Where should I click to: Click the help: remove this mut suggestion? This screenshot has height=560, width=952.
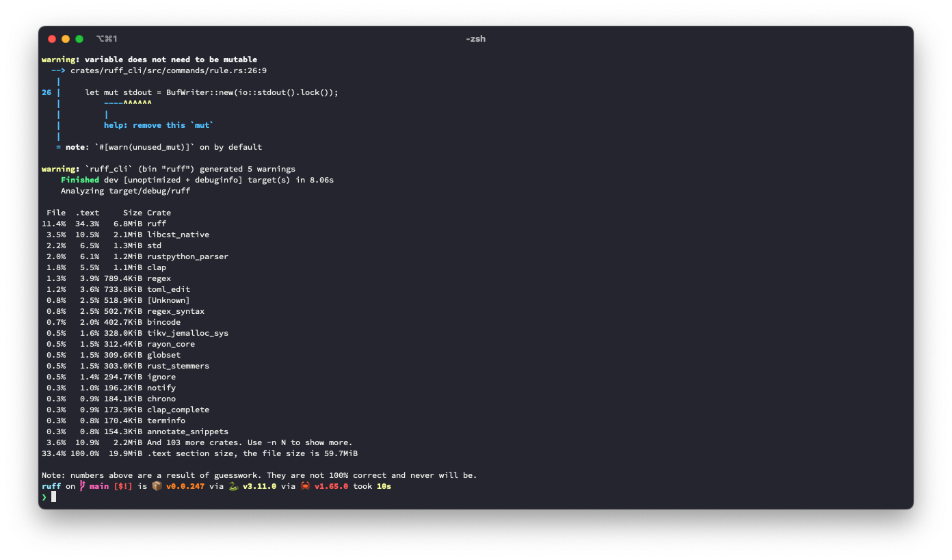[157, 124]
